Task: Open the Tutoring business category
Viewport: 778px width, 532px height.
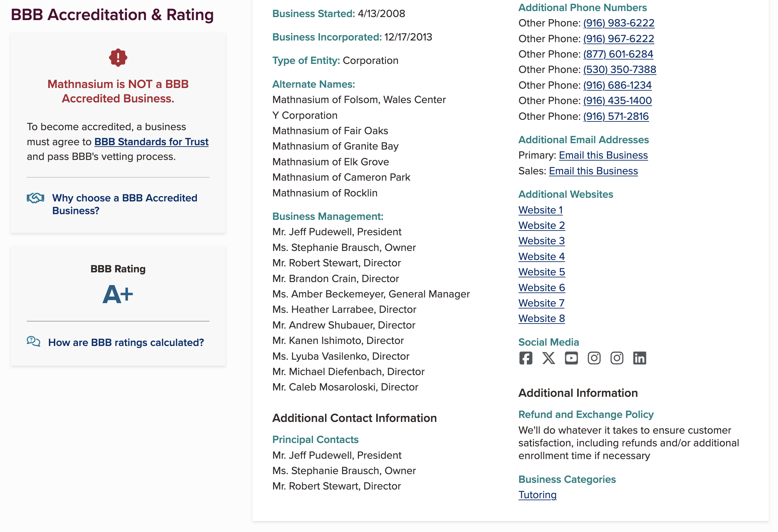Action: pyautogui.click(x=537, y=495)
